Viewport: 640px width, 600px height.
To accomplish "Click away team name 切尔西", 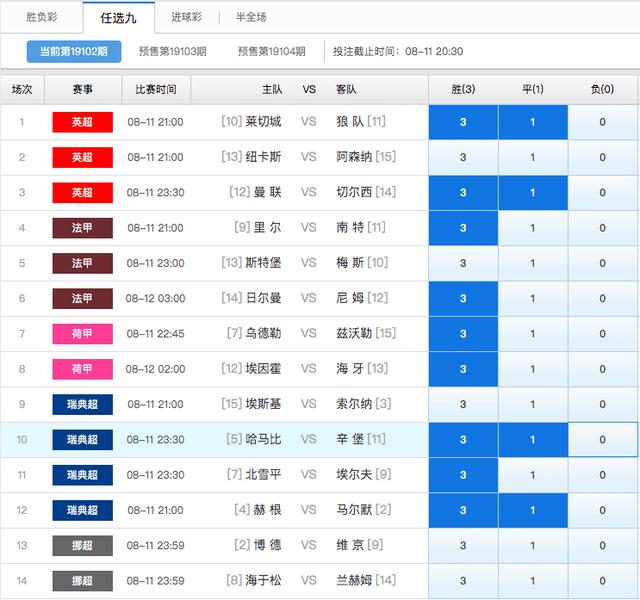I will click(354, 192).
